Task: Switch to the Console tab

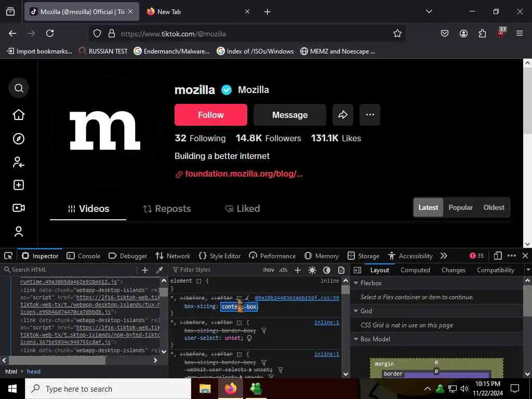Action: point(84,256)
